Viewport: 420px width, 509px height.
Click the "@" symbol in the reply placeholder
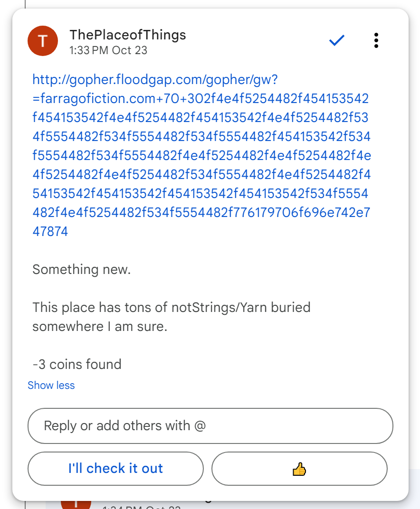point(200,426)
